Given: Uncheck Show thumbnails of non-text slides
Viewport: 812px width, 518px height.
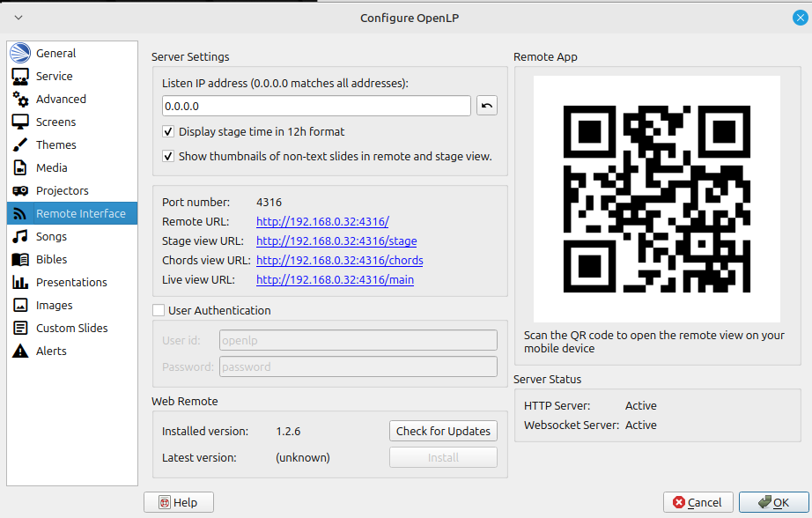Looking at the screenshot, I should pos(168,156).
